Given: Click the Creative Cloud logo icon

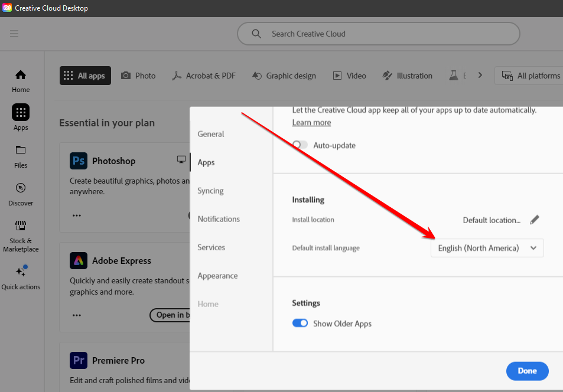Looking at the screenshot, I should (7, 8).
